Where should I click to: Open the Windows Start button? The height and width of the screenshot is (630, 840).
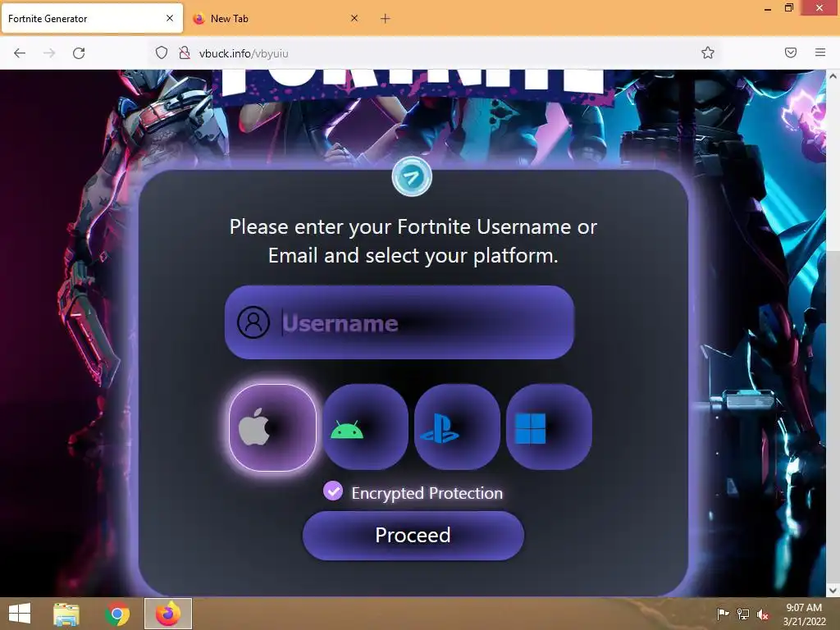pyautogui.click(x=20, y=614)
